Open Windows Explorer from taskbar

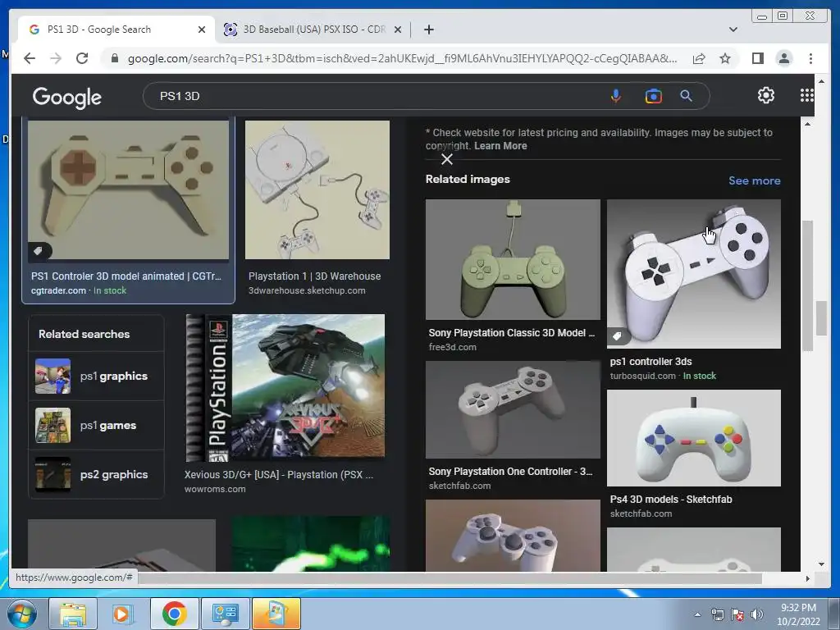[x=72, y=614]
